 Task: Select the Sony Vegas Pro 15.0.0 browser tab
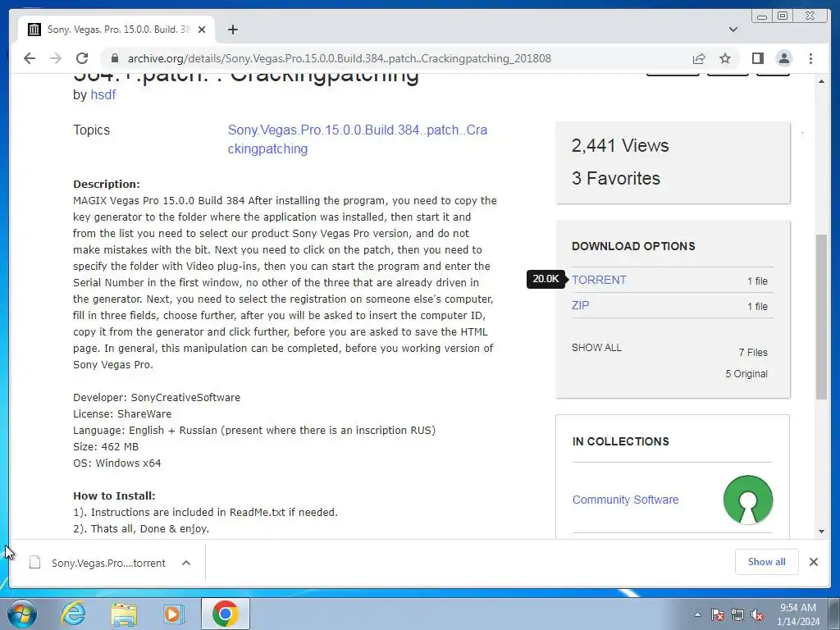[116, 30]
